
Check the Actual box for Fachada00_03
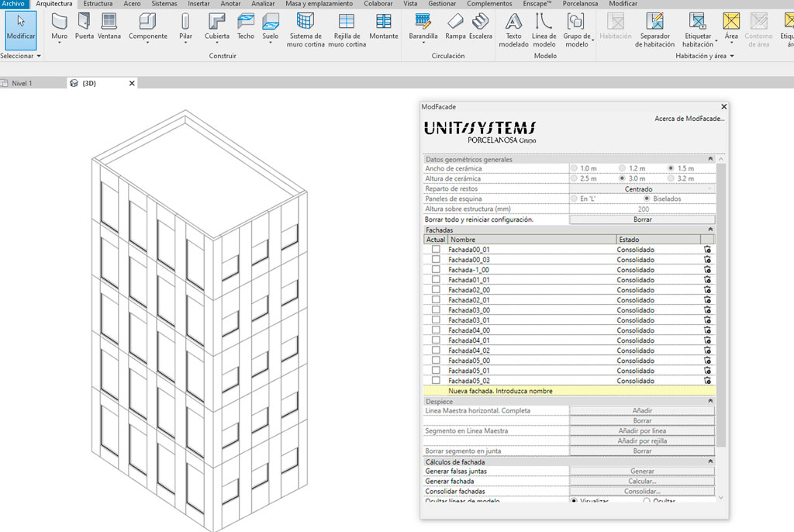tap(436, 260)
